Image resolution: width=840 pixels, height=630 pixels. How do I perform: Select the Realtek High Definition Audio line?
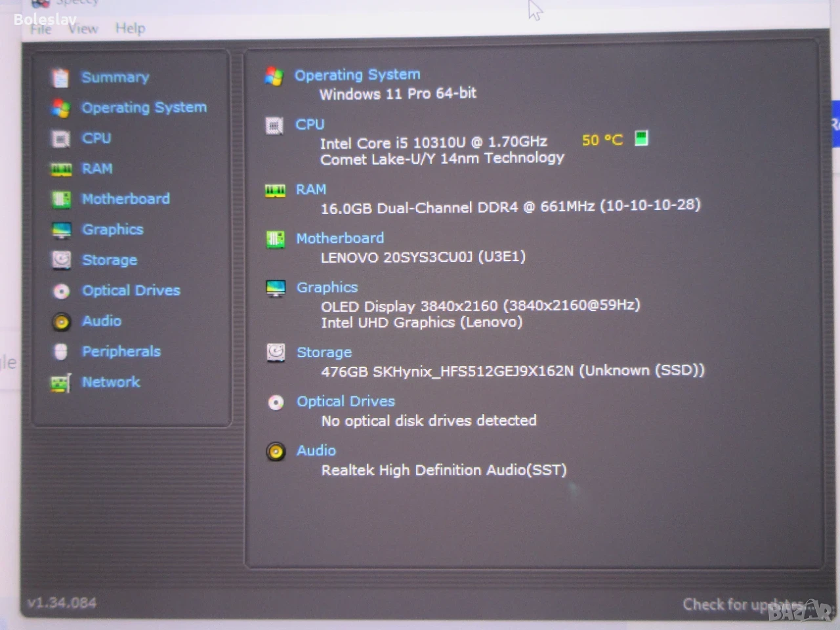pos(444,470)
